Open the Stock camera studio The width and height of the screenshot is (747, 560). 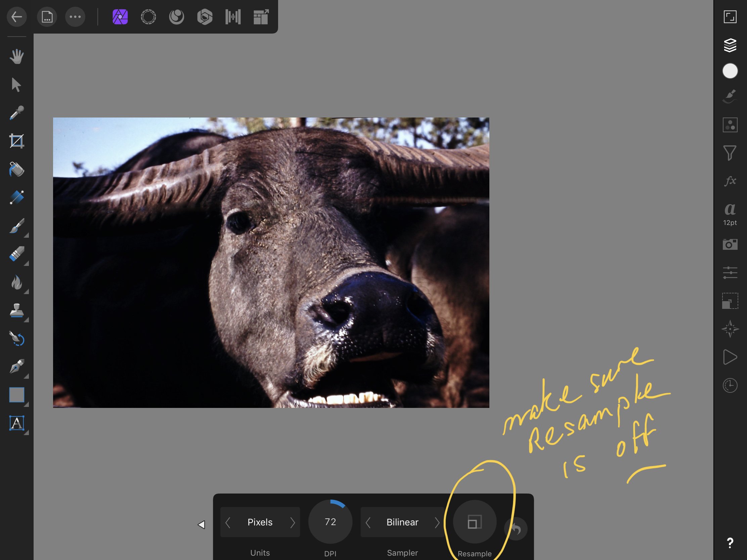(730, 244)
